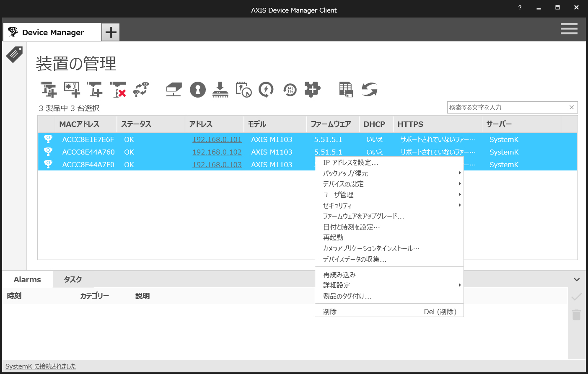The image size is (588, 374).
Task: Click the remove device icon with red X
Action: point(118,90)
